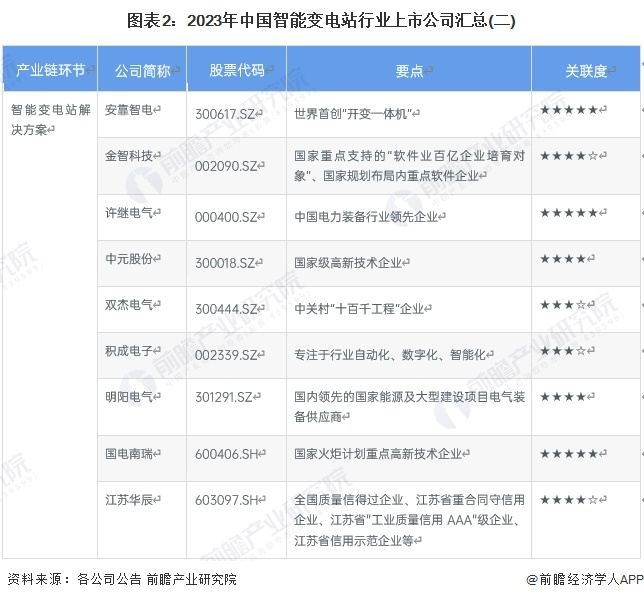The width and height of the screenshot is (644, 600).
Task: Click the text 中国电力装备行业领先企业
Action: [366, 216]
